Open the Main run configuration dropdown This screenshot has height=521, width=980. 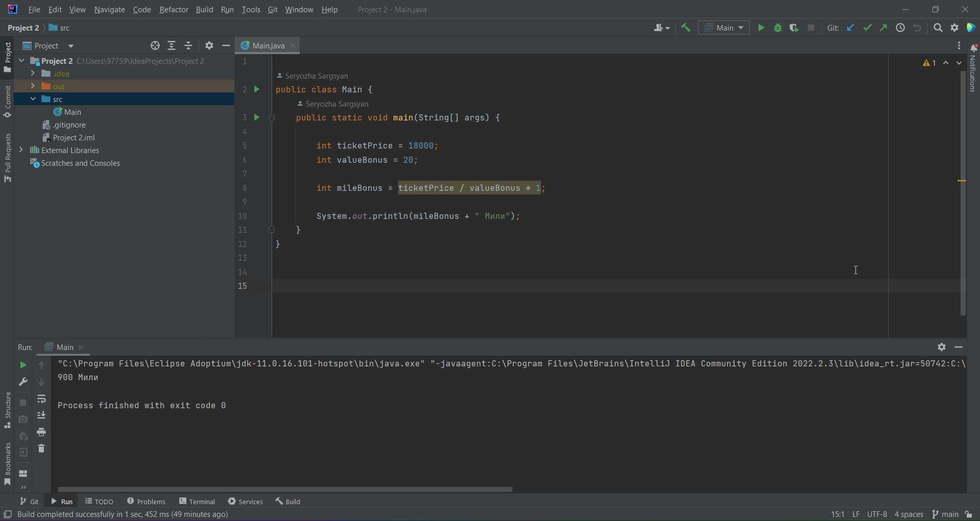point(724,28)
